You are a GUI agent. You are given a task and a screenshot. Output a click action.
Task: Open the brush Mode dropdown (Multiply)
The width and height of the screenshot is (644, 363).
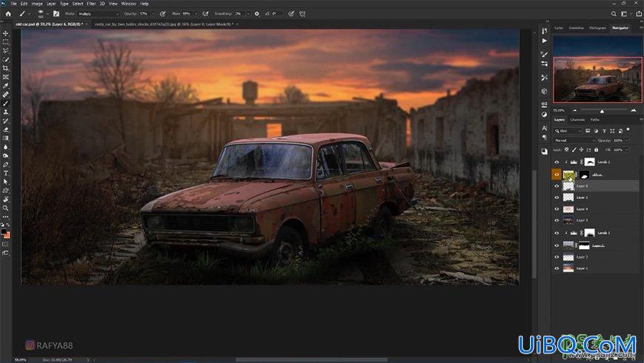click(x=98, y=13)
